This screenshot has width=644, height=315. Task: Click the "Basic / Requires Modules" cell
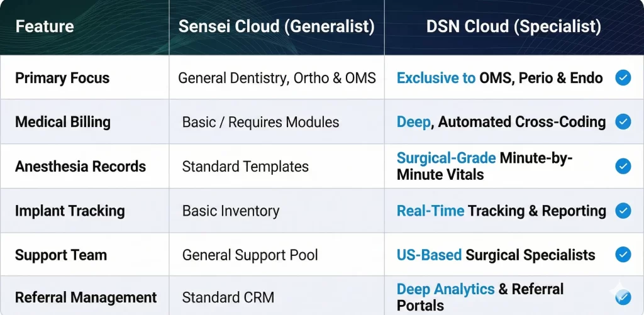[260, 122]
